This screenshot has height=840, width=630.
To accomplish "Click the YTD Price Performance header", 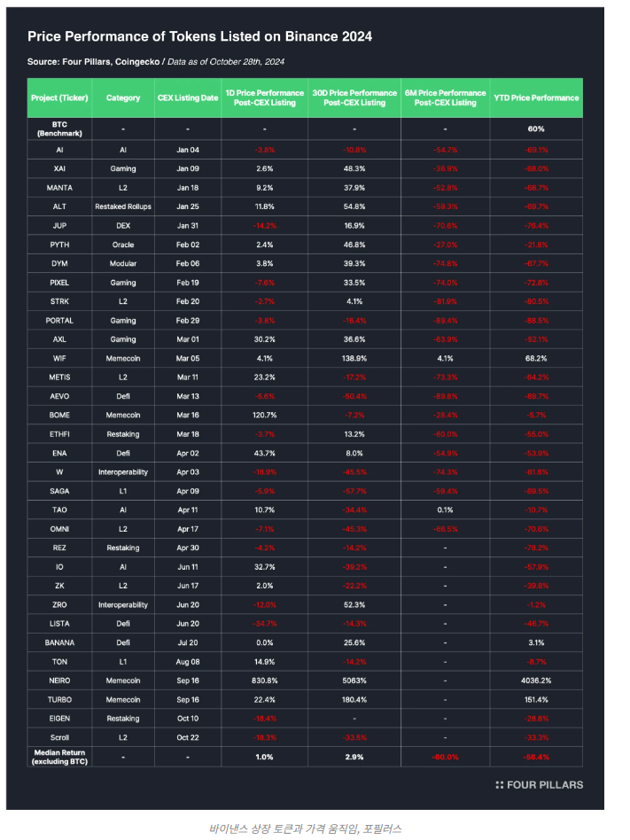I will [536, 97].
